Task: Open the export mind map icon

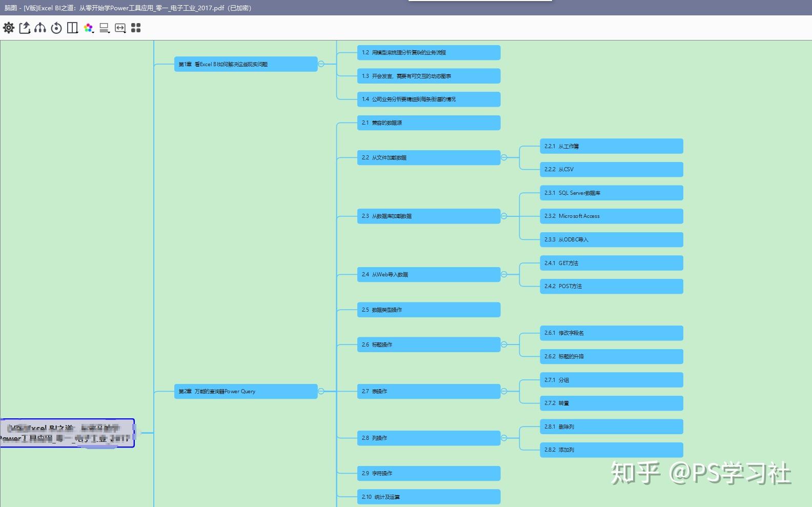Action: pyautogui.click(x=25, y=28)
